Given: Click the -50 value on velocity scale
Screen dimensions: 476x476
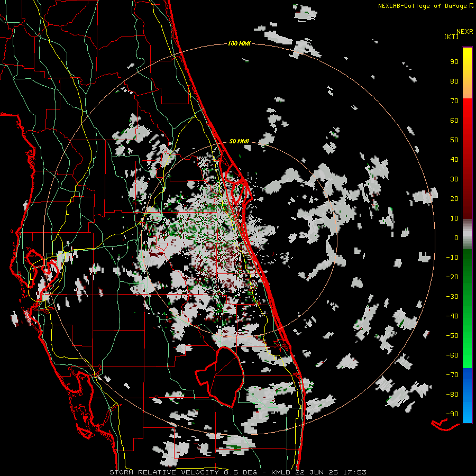Looking at the screenshot, I should tap(452, 336).
